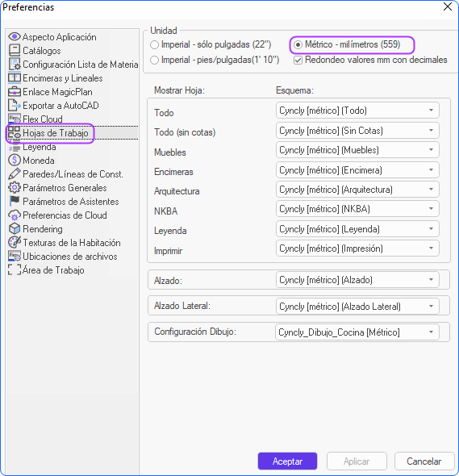
Task: Open the Todo scheme dropdown
Action: tap(357, 111)
